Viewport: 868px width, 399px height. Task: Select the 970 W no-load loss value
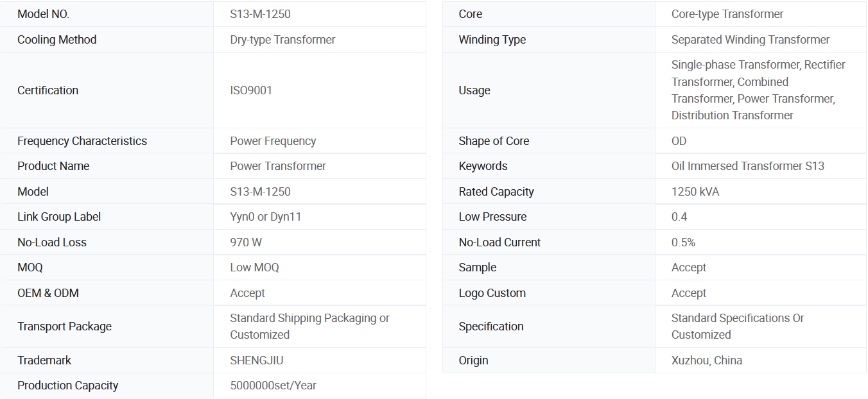click(x=246, y=242)
